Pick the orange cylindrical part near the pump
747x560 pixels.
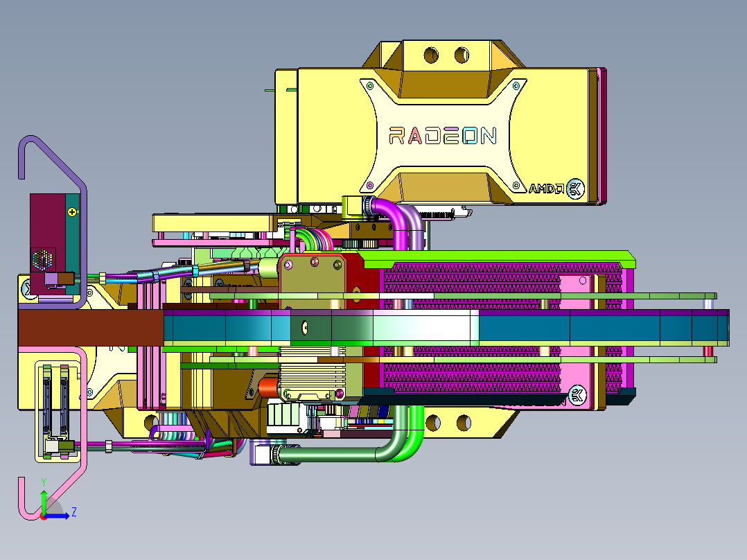coord(268,387)
